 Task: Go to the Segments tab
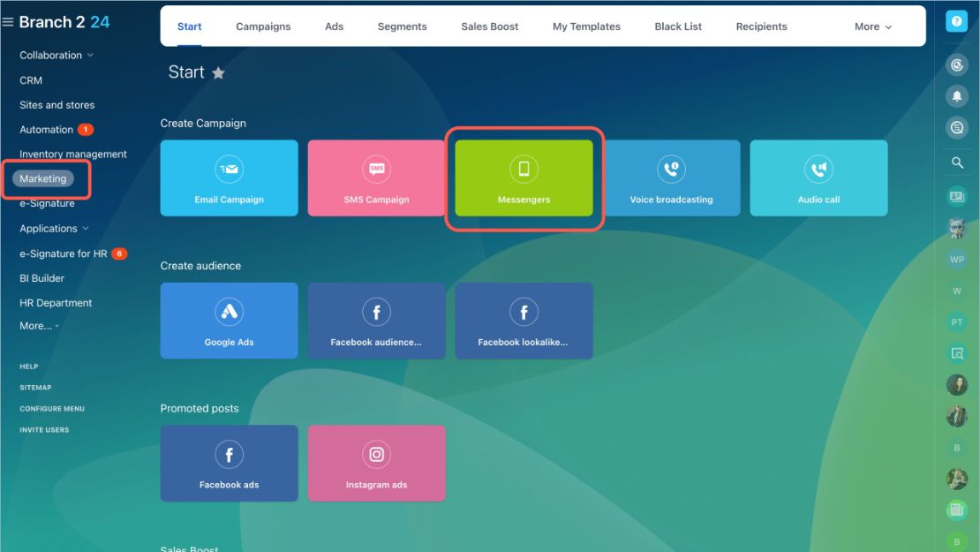click(402, 26)
